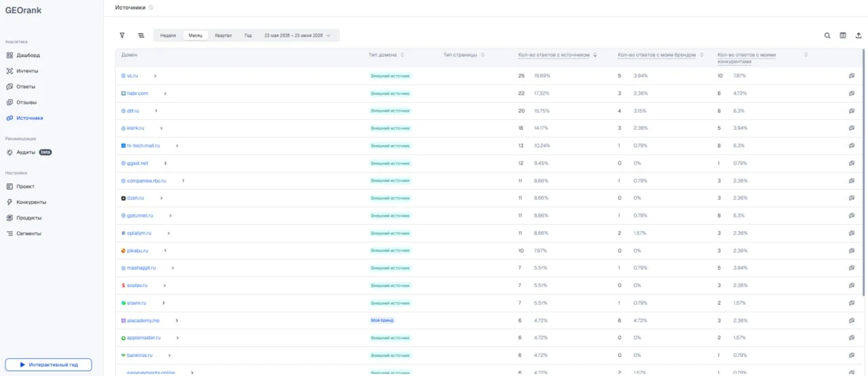Open Аудиты beta in sidebar
The height and width of the screenshot is (376, 868).
point(29,152)
